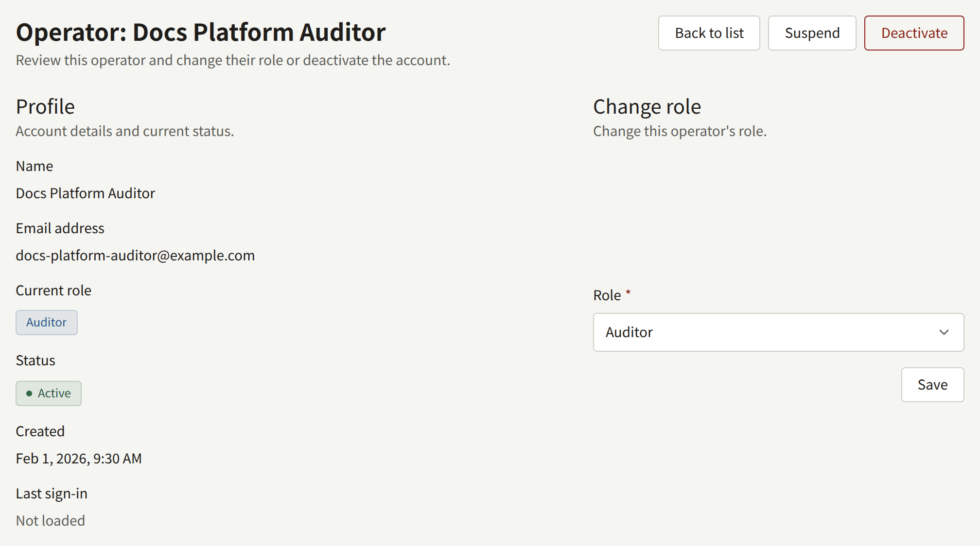Click the Created label
The width and height of the screenshot is (980, 546).
(40, 431)
